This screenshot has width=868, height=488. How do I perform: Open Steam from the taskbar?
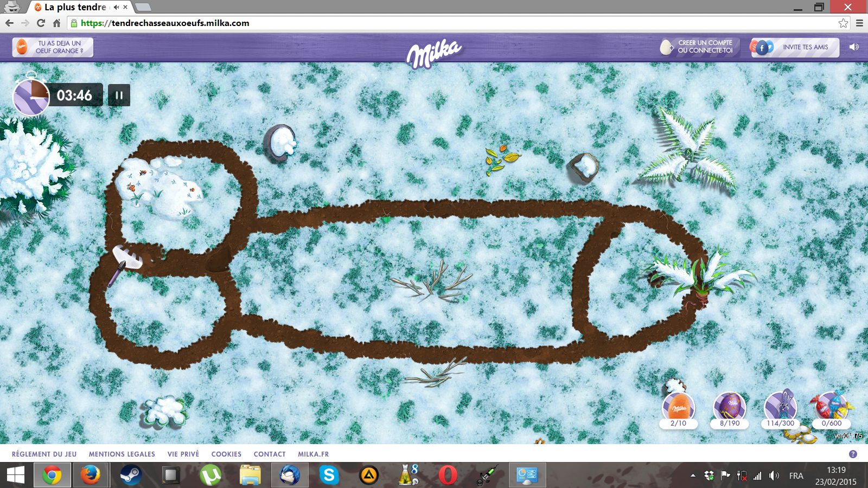click(x=130, y=476)
